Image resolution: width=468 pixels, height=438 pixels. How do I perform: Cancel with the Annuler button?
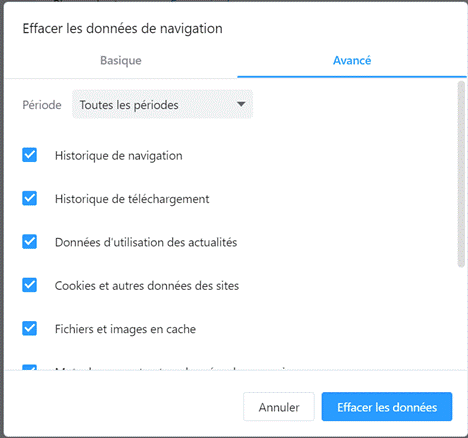click(x=279, y=407)
